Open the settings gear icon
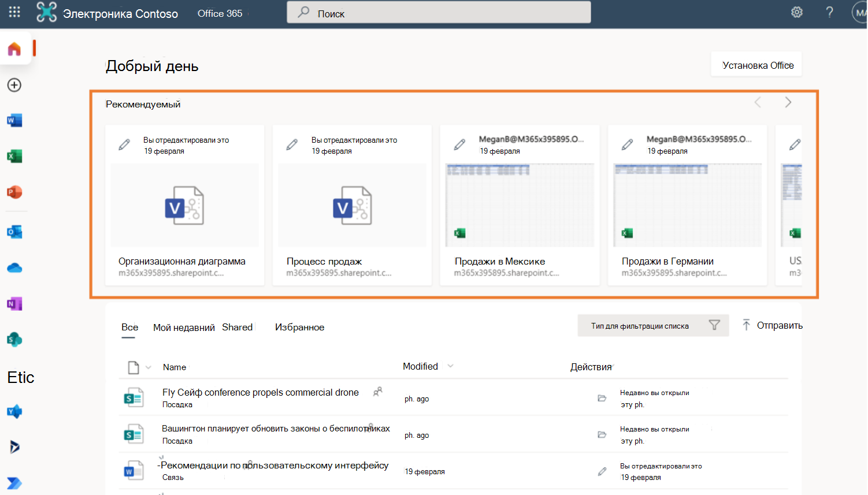The height and width of the screenshot is (495, 868). click(x=797, y=12)
